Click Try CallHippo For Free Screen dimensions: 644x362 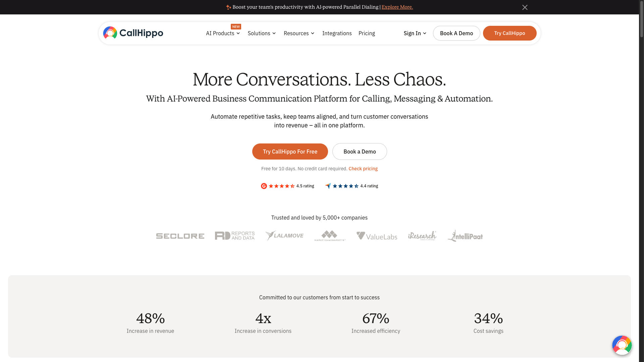290,152
